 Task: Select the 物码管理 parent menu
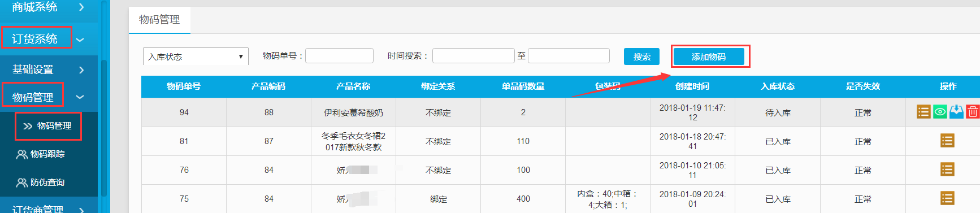(x=33, y=97)
